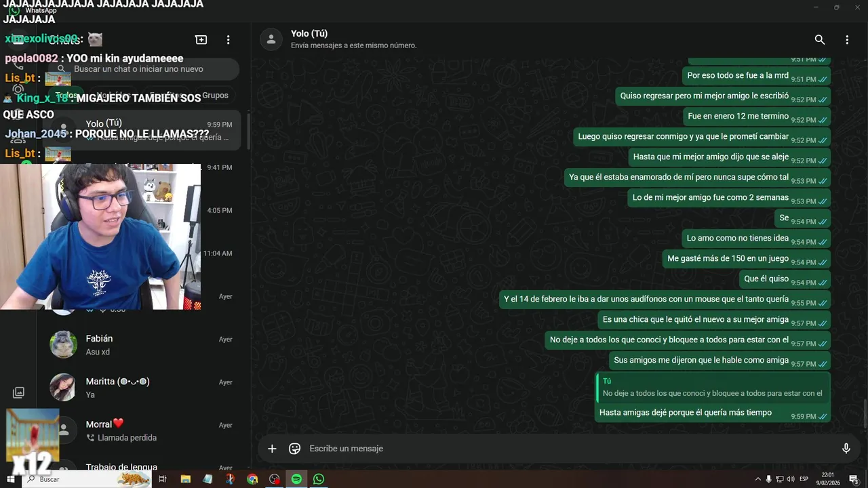This screenshot has height=488, width=868.
Task: Select message 'Luego quiso regresar conmigo'
Action: [x=702, y=137]
